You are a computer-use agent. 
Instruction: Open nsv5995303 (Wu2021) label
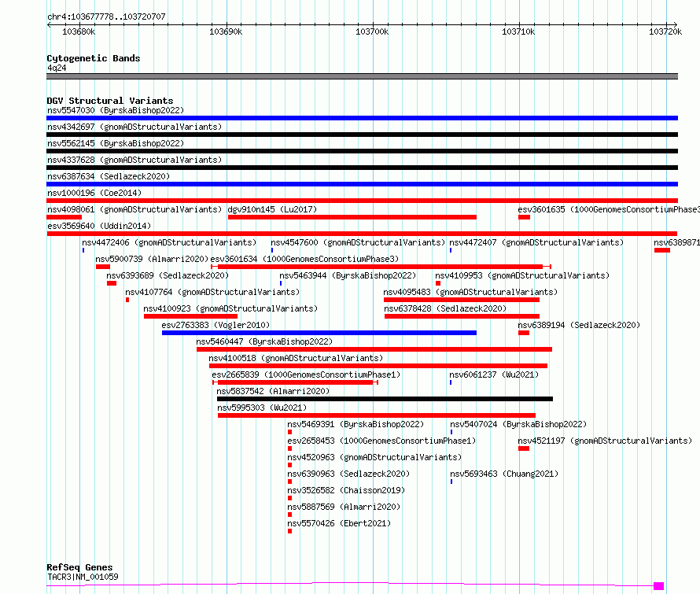point(262,408)
